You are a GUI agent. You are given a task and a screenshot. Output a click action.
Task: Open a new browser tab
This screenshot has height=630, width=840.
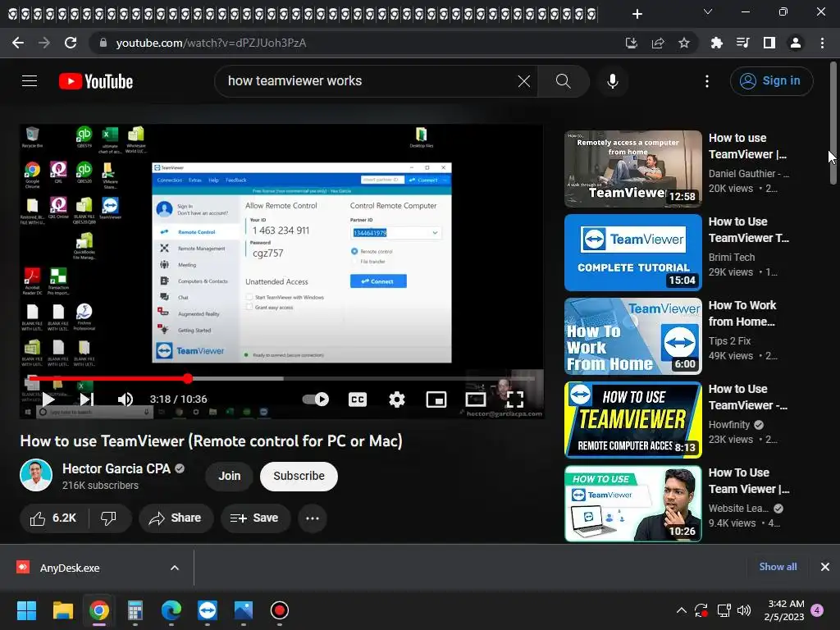pos(637,14)
